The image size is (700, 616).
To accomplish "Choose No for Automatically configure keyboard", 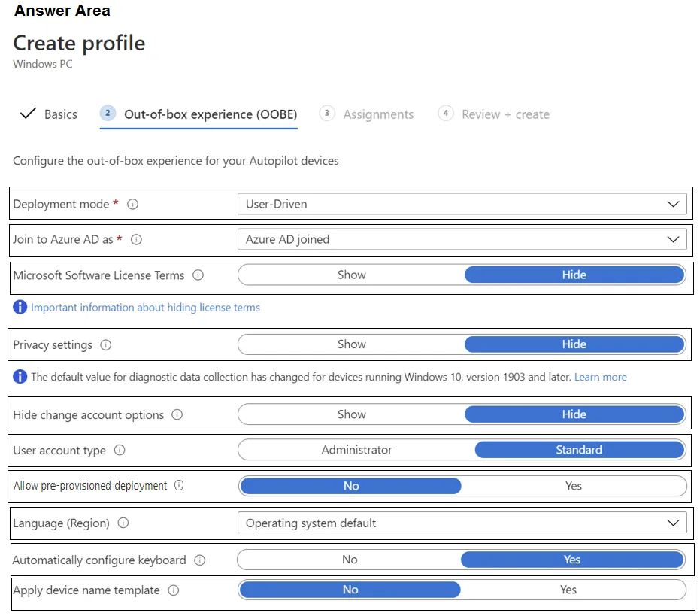I will 350,560.
